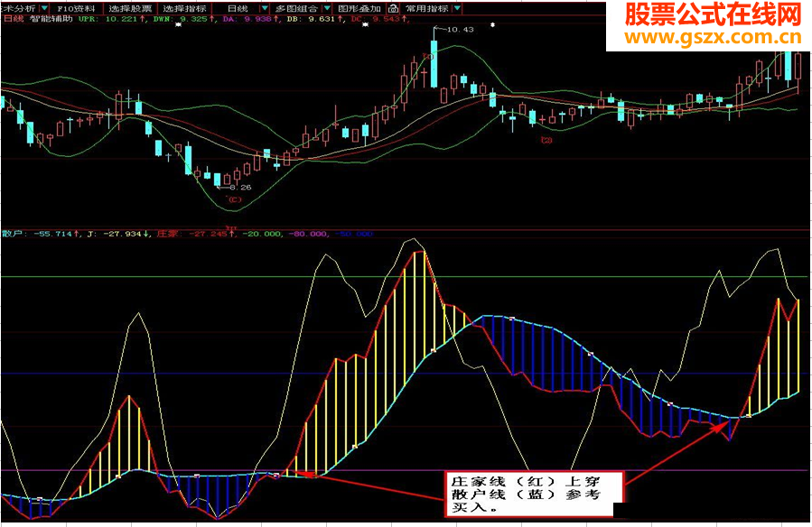812x527 pixels.
Task: Expand the 多图组合 multi-chart dropdown
Action: [327, 6]
